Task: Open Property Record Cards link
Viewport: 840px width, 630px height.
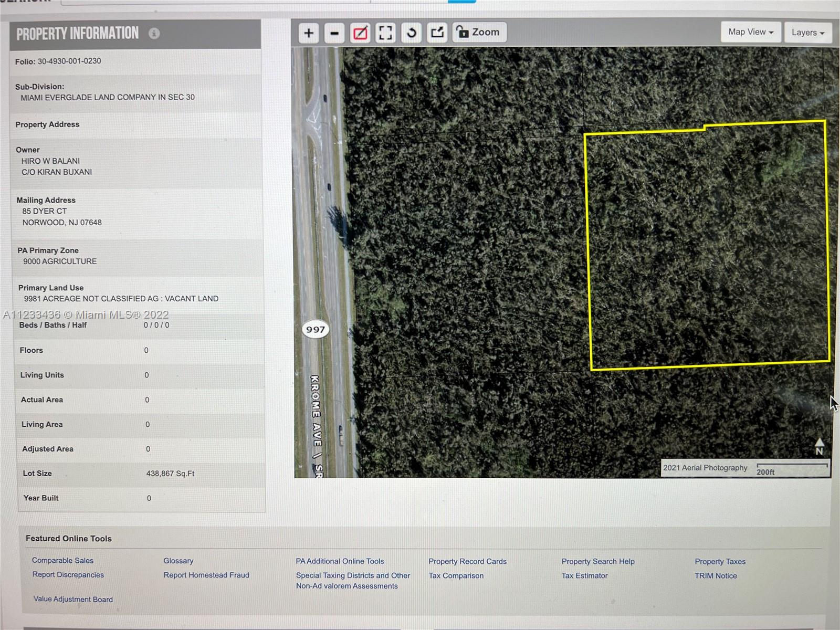Action: (468, 561)
